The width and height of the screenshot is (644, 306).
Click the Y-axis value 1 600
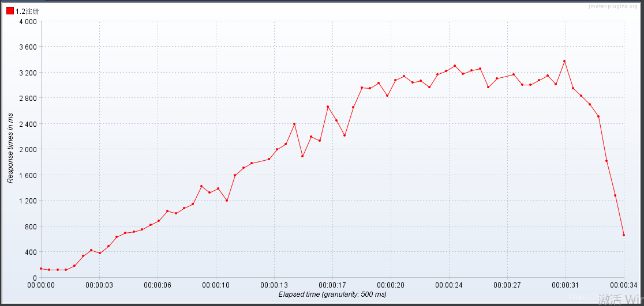pos(28,175)
